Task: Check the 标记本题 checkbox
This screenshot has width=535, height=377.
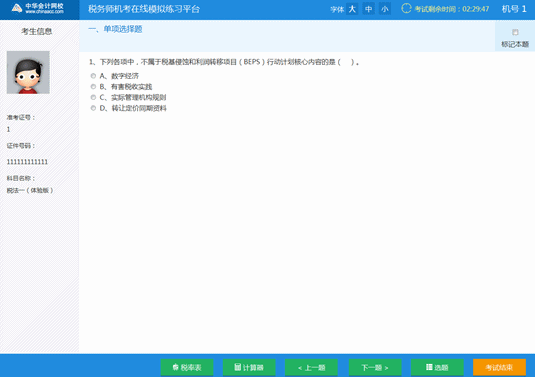Action: (515, 32)
